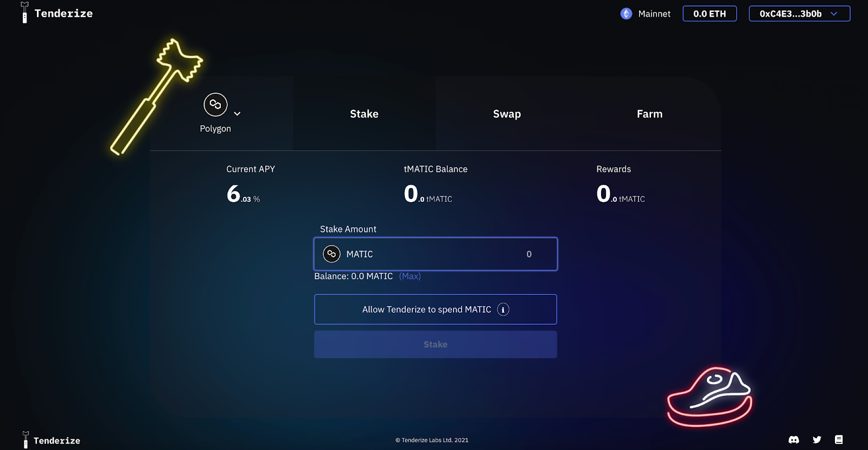Open the Discord link in the footer
This screenshot has height=450, width=868.
tap(794, 440)
